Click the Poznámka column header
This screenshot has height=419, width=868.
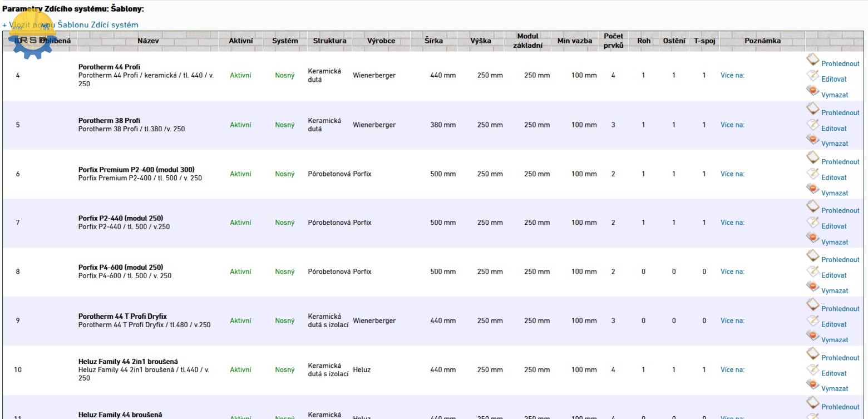click(x=762, y=41)
